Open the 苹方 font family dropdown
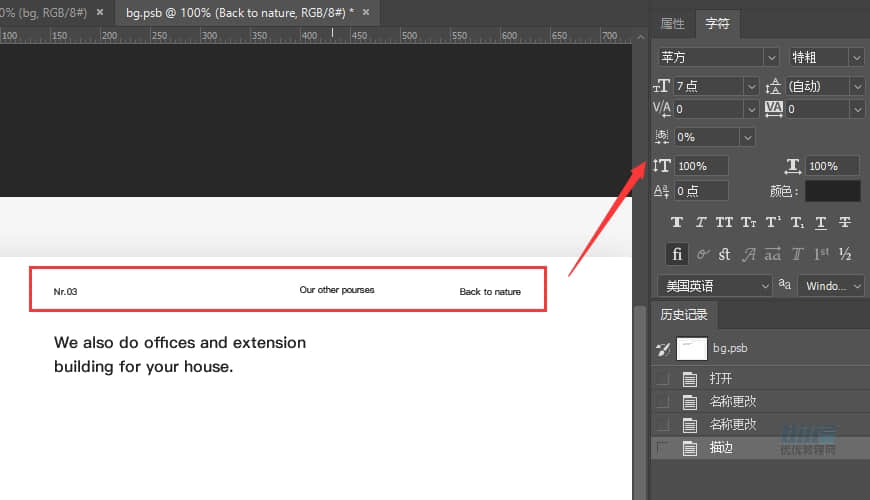The image size is (870, 500). pyautogui.click(x=770, y=58)
